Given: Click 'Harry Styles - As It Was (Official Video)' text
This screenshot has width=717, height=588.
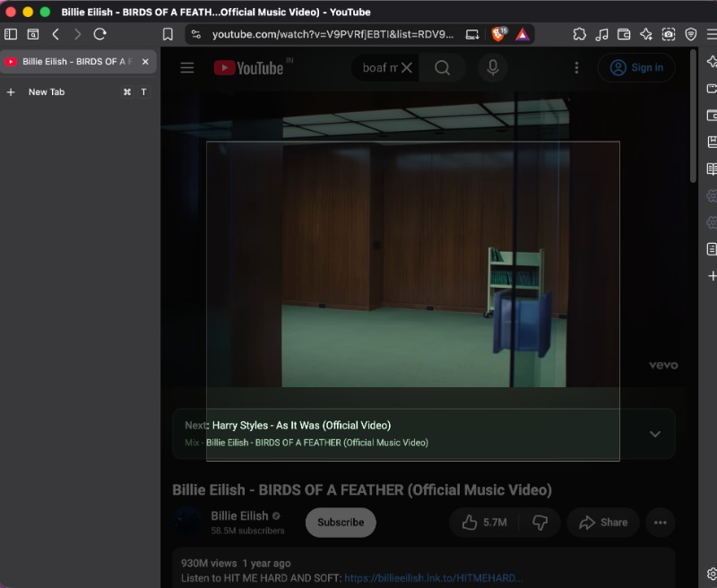Looking at the screenshot, I should (301, 425).
